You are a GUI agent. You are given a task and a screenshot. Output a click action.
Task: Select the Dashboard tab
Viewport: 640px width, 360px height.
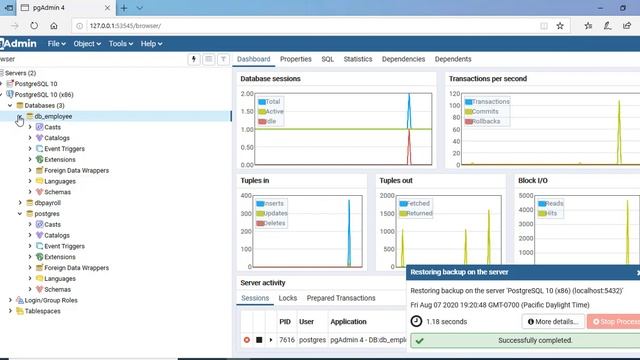(253, 59)
